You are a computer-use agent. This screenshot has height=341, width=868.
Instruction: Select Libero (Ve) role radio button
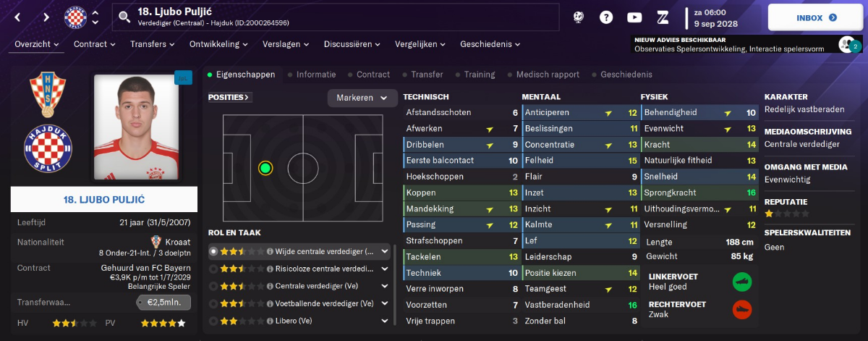(x=213, y=321)
